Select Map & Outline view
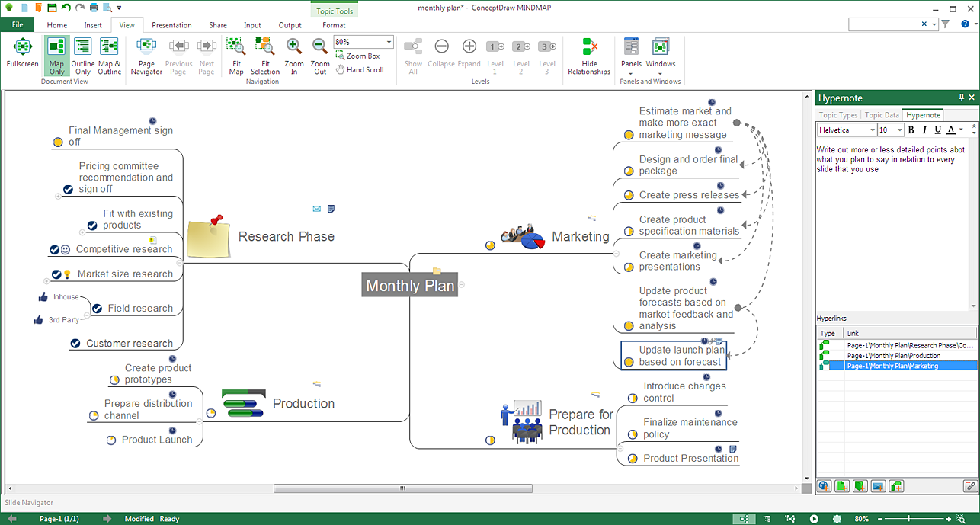Screen dimensions: 980x525 point(109,56)
